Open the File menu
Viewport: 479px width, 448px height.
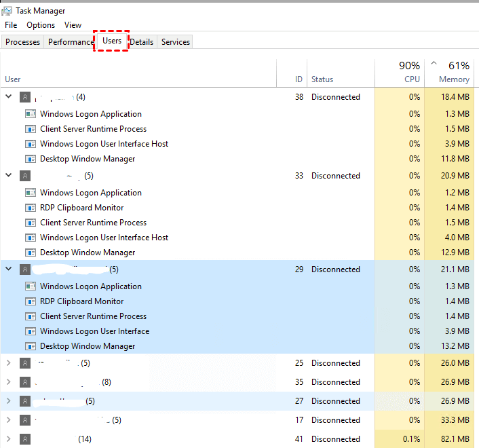tap(11, 25)
